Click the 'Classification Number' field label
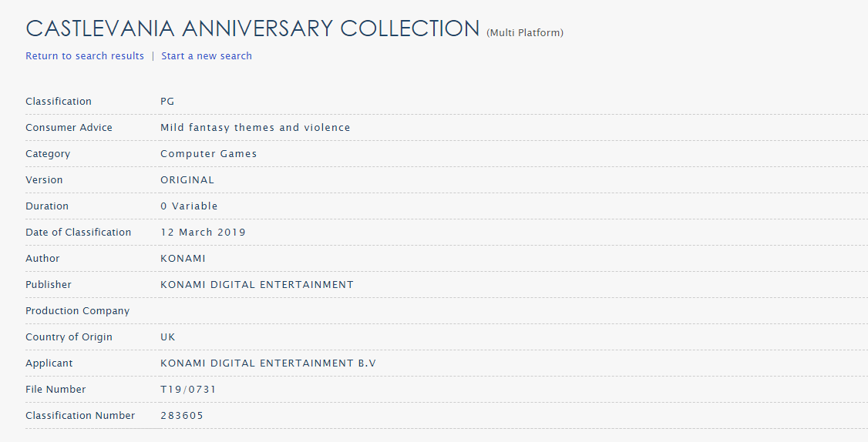 pos(80,416)
